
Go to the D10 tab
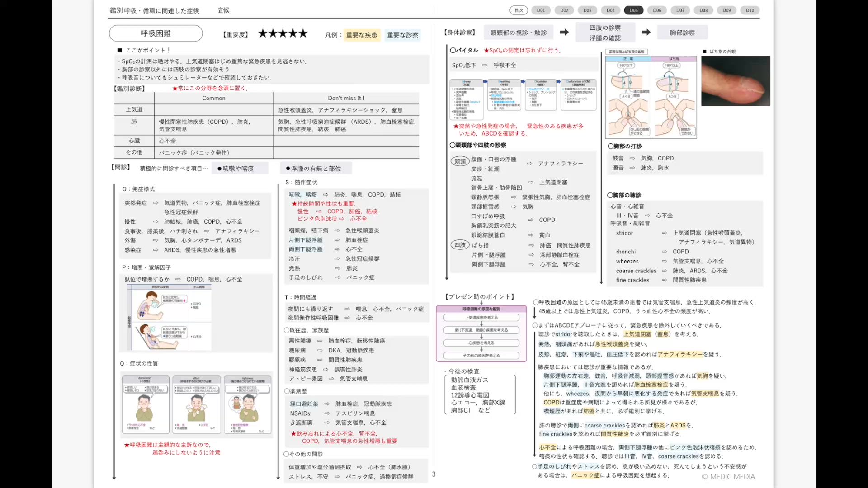click(x=750, y=10)
